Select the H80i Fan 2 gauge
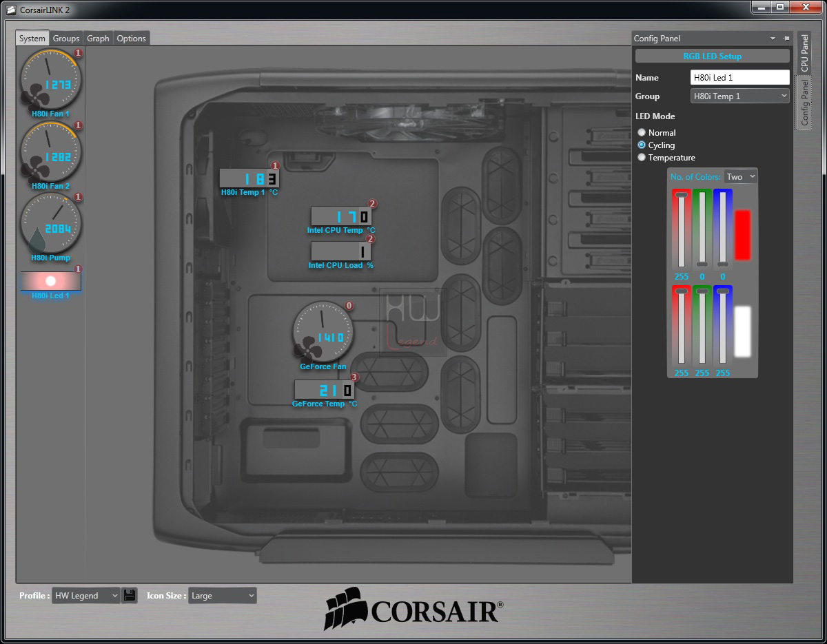 (x=50, y=152)
